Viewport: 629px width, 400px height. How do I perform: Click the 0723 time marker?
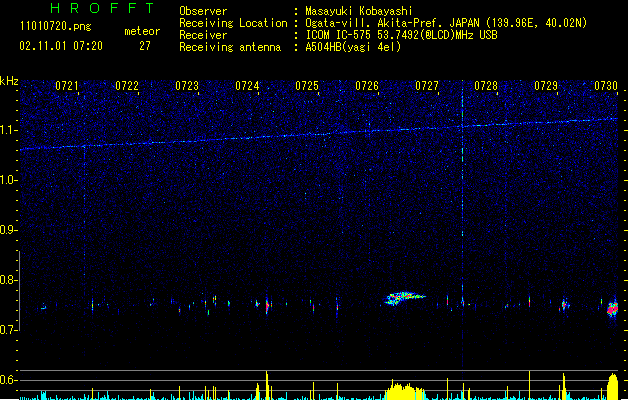point(187,86)
